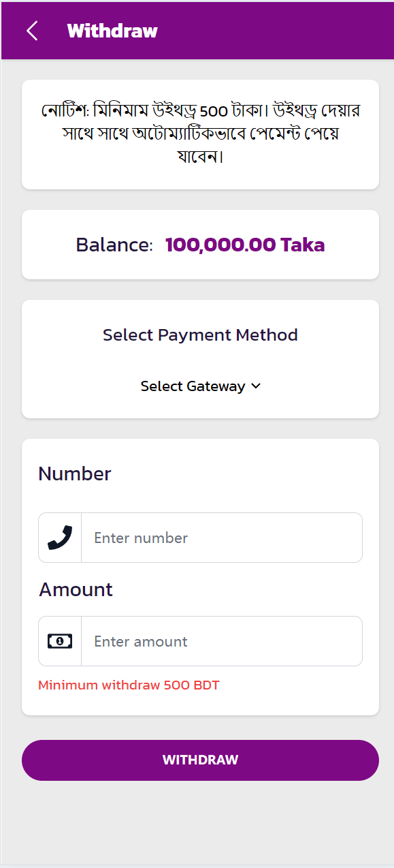The width and height of the screenshot is (394, 868).
Task: Click the Amount field label
Action: [76, 589]
